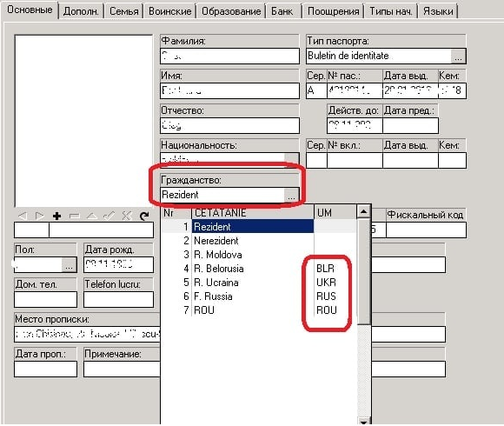The width and height of the screenshot is (504, 426).
Task: Select F. Russia in citizenship list
Action: (259, 296)
